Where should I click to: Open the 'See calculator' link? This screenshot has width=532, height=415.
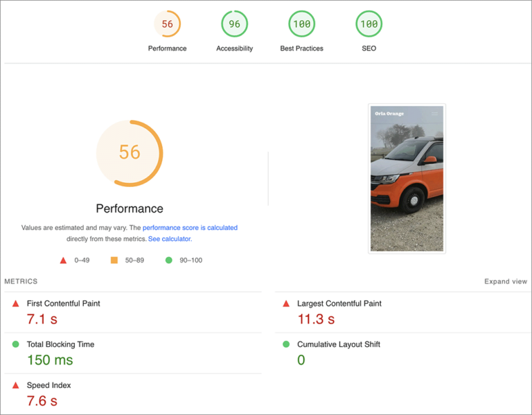coord(170,239)
